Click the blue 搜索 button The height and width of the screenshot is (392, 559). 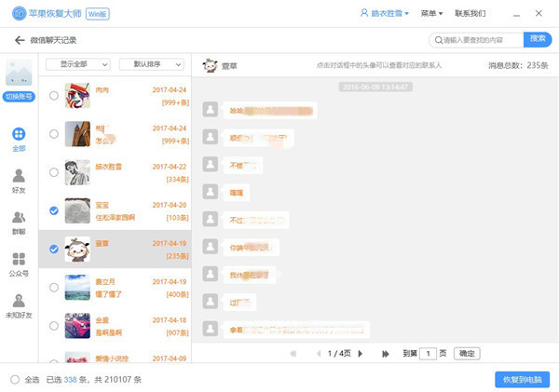coord(538,39)
